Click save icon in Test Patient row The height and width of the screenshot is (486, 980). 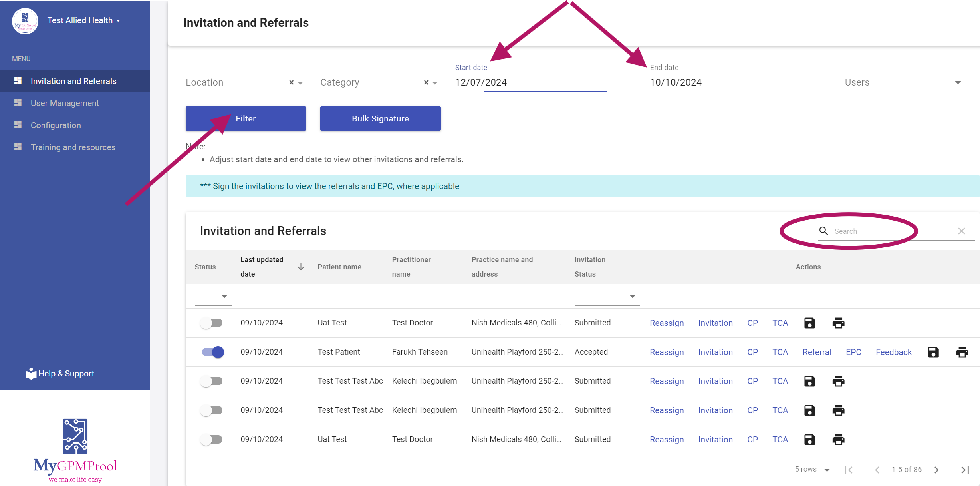point(933,352)
